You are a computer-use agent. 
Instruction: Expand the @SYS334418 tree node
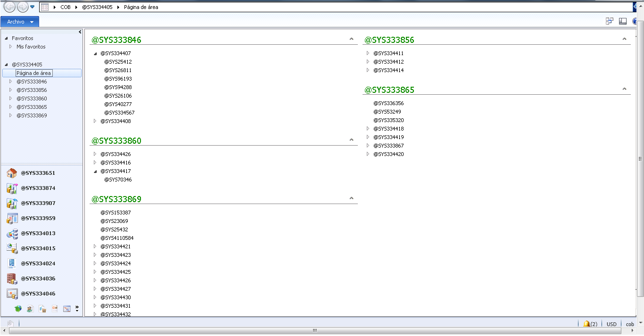pos(368,129)
